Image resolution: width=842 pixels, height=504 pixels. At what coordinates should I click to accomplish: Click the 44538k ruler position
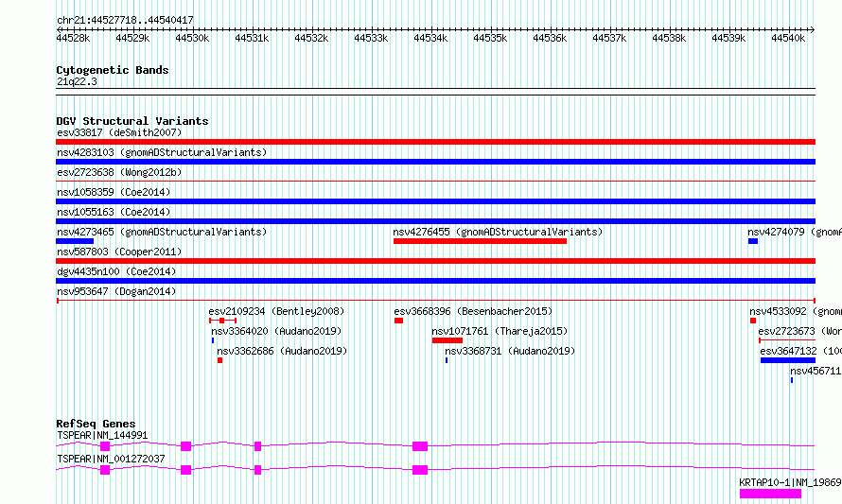tap(669, 38)
